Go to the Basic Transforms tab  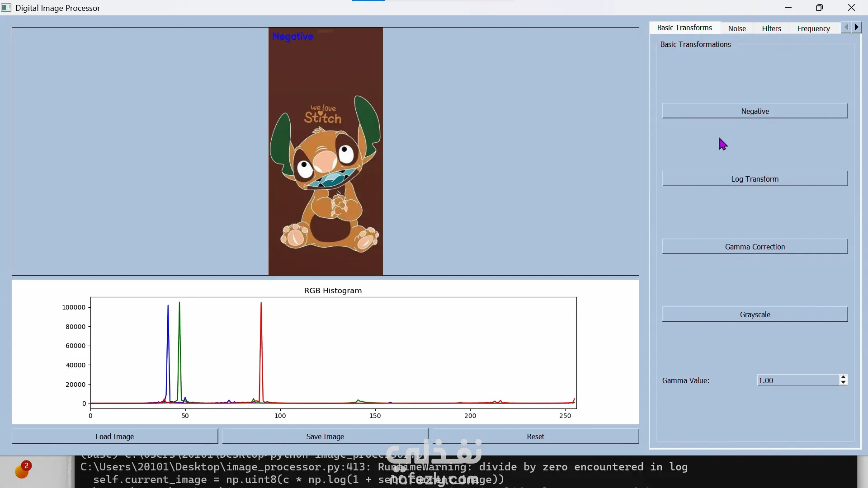click(684, 28)
